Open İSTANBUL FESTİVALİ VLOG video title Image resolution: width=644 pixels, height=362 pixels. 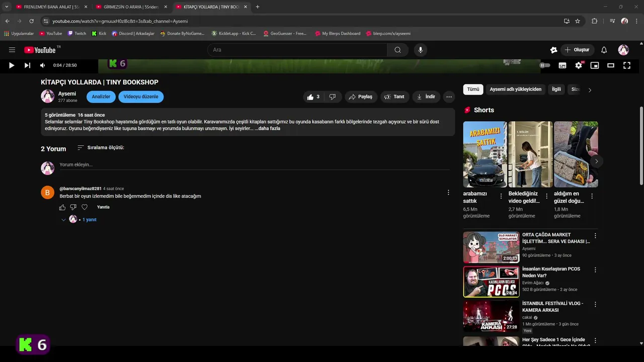[552, 307]
